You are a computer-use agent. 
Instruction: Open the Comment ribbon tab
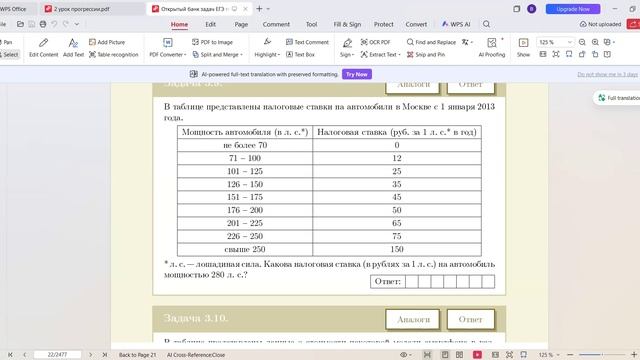(x=276, y=24)
